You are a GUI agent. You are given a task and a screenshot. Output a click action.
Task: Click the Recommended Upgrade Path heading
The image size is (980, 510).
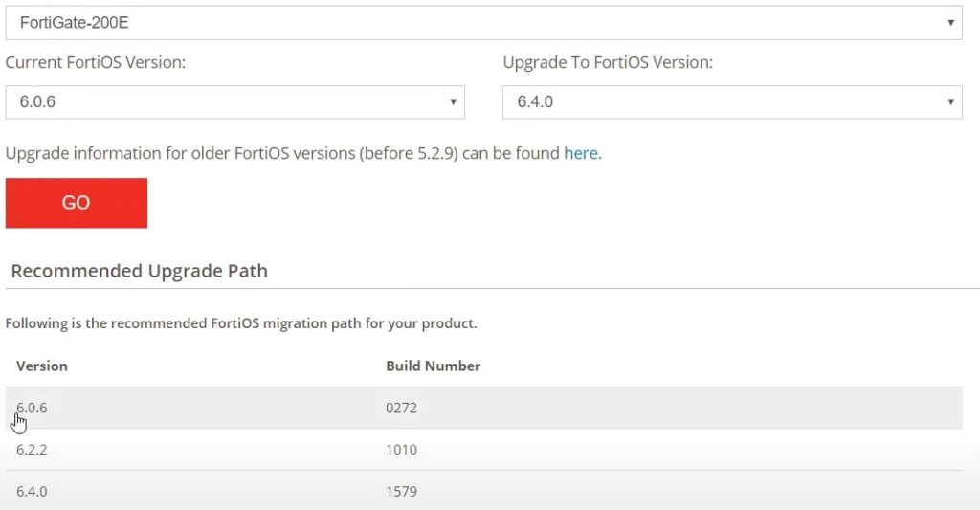coord(140,271)
